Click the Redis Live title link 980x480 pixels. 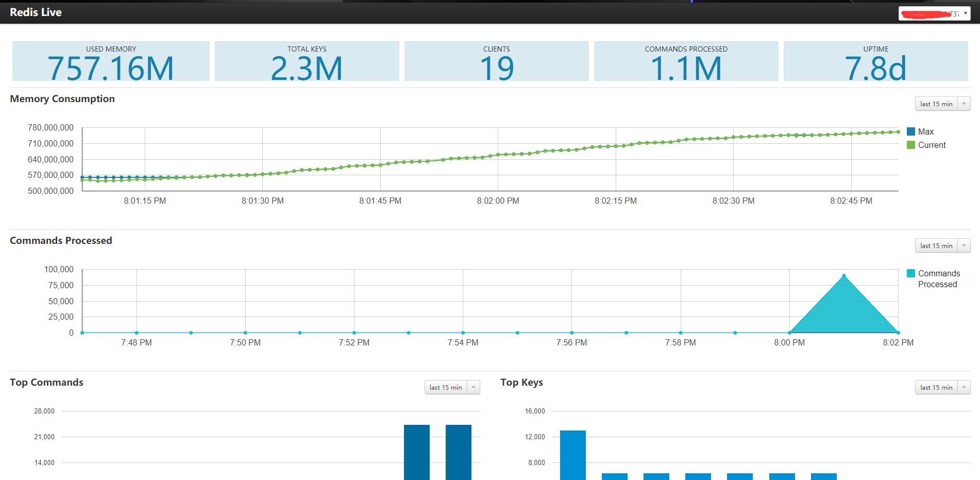(36, 12)
